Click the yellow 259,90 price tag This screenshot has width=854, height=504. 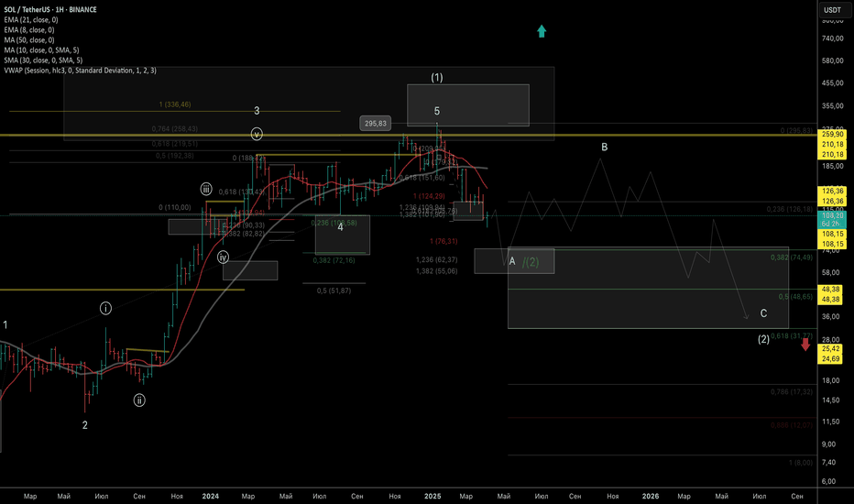point(832,134)
